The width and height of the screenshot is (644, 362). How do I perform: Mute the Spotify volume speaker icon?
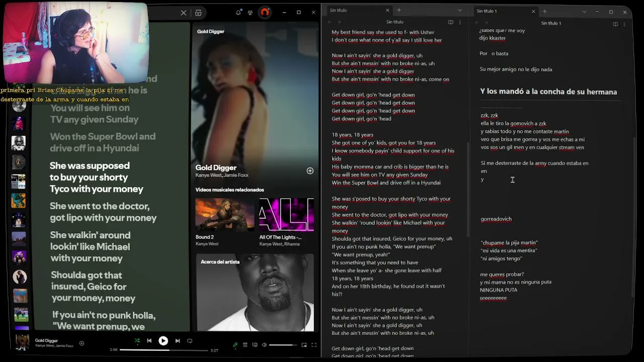point(264,345)
